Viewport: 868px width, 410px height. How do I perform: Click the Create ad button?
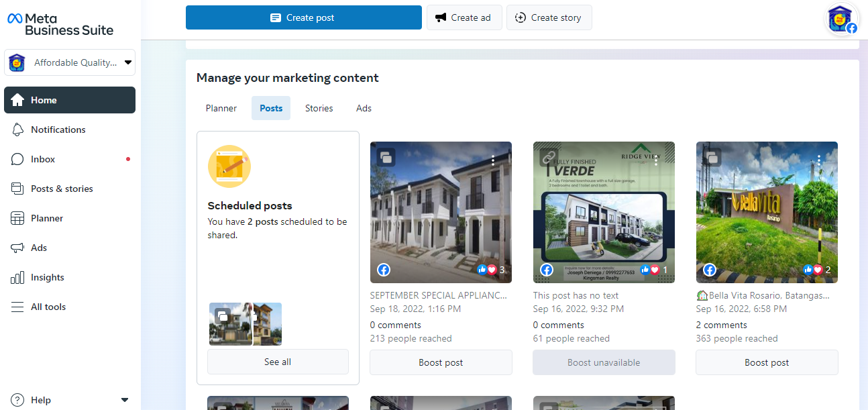coord(463,17)
